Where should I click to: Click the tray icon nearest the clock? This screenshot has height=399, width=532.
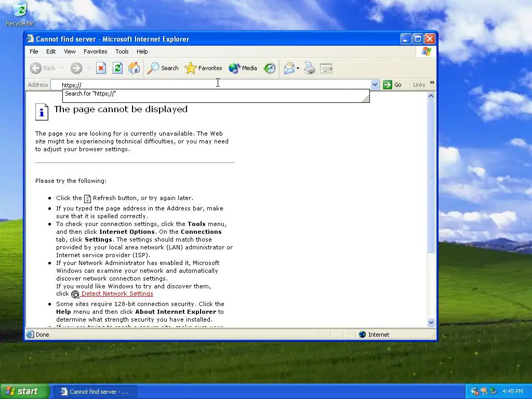[x=493, y=391]
